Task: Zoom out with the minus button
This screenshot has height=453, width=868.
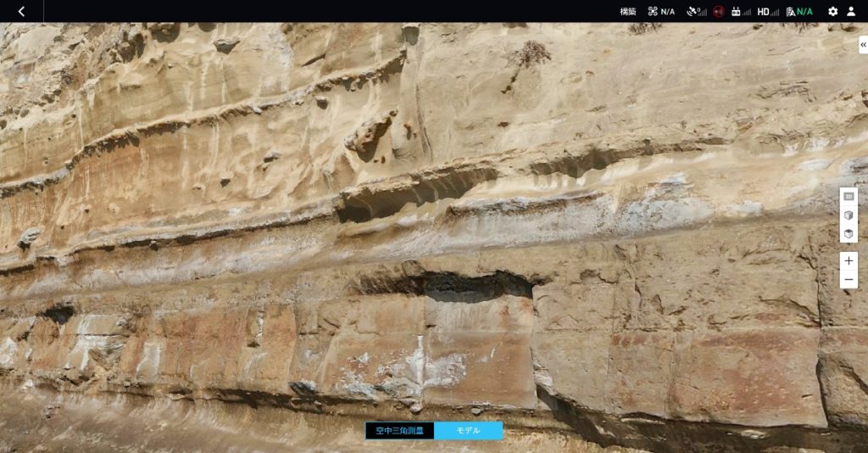Action: 849,280
